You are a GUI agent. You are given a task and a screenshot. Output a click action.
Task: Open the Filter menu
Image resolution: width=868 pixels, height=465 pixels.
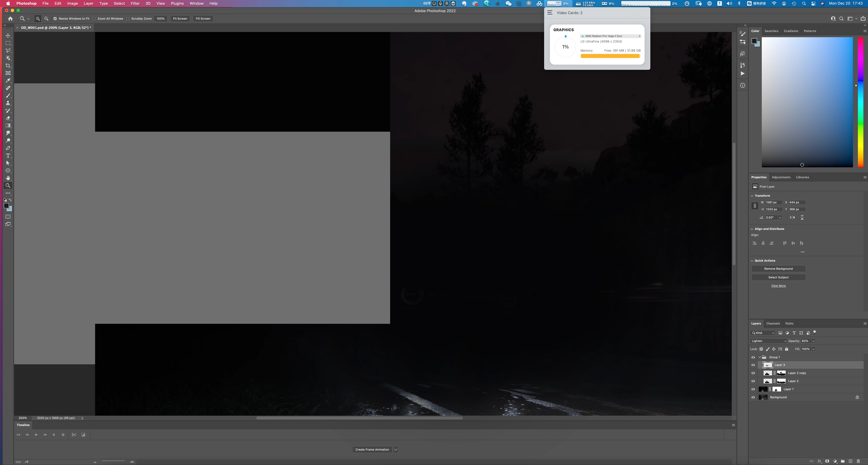point(135,3)
